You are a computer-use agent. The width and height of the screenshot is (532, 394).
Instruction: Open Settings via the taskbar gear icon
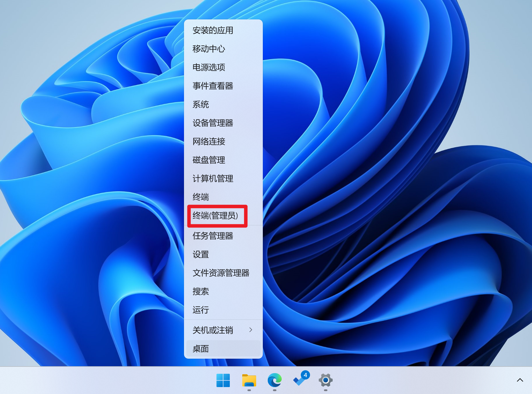[x=326, y=381]
